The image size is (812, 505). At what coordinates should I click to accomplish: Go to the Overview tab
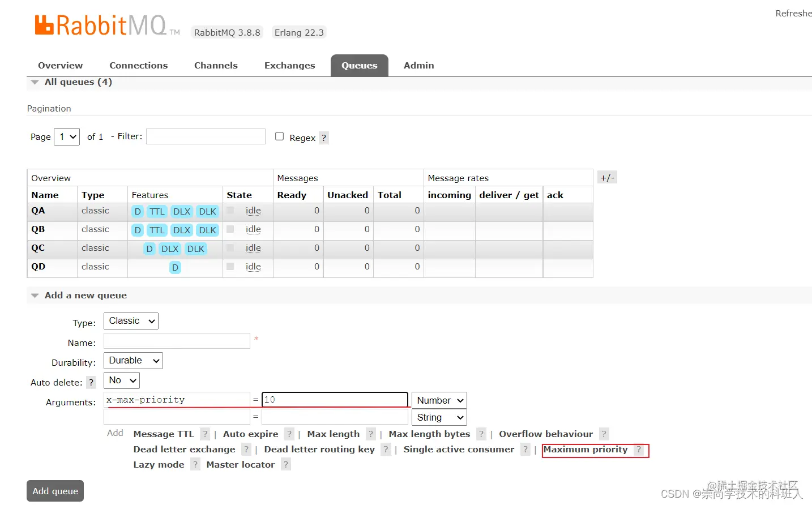(x=60, y=66)
